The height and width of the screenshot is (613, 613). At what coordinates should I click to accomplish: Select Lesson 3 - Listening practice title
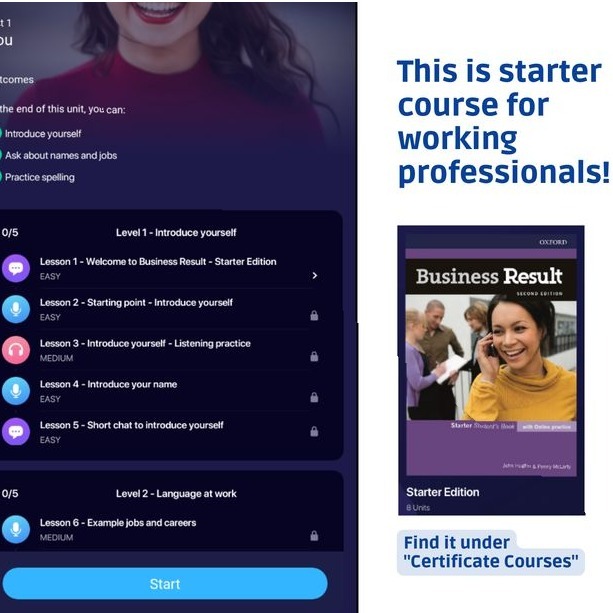[145, 343]
